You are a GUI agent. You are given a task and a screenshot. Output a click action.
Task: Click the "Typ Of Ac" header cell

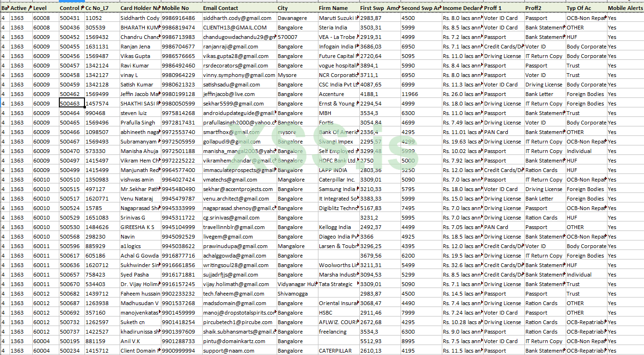[x=586, y=8]
